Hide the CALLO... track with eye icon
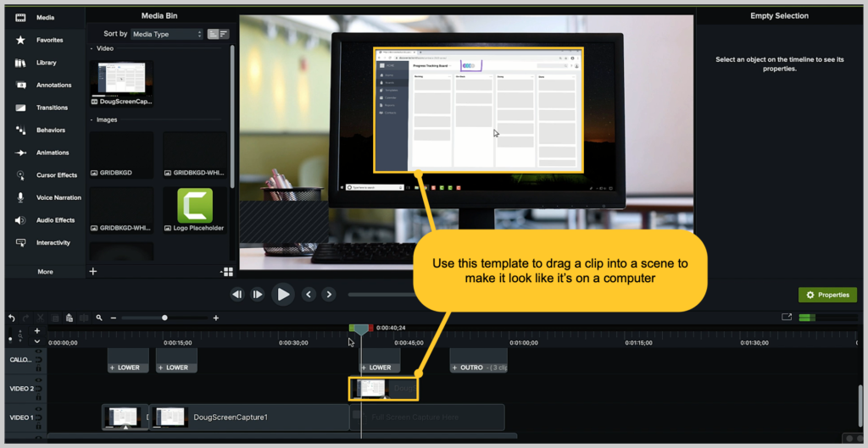Image resolution: width=868 pixels, height=448 pixels. (39, 351)
